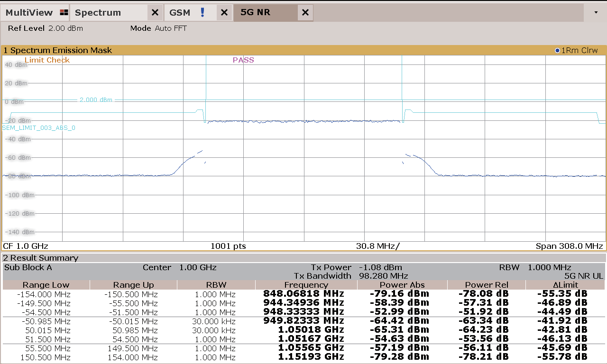
Task: Open the MultiView tab
Action: pos(36,12)
